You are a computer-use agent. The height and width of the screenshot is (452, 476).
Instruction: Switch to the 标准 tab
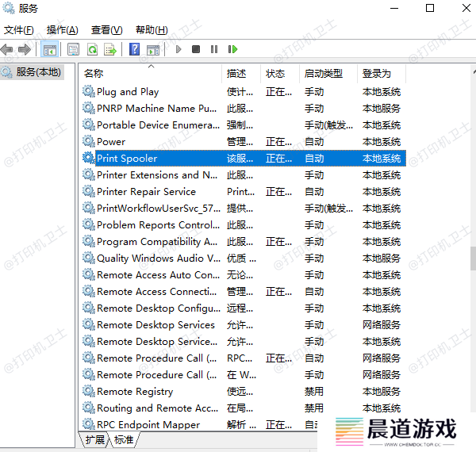coord(124,439)
